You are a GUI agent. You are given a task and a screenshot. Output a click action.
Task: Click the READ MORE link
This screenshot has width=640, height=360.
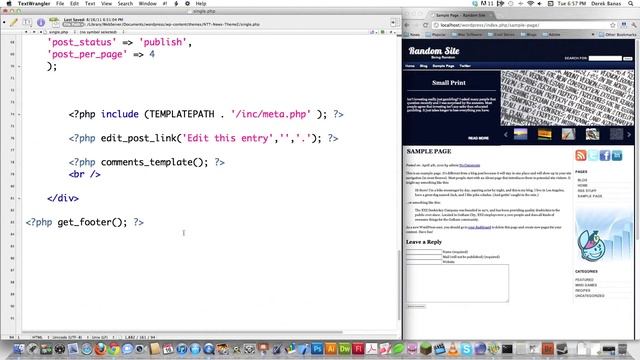(x=478, y=138)
